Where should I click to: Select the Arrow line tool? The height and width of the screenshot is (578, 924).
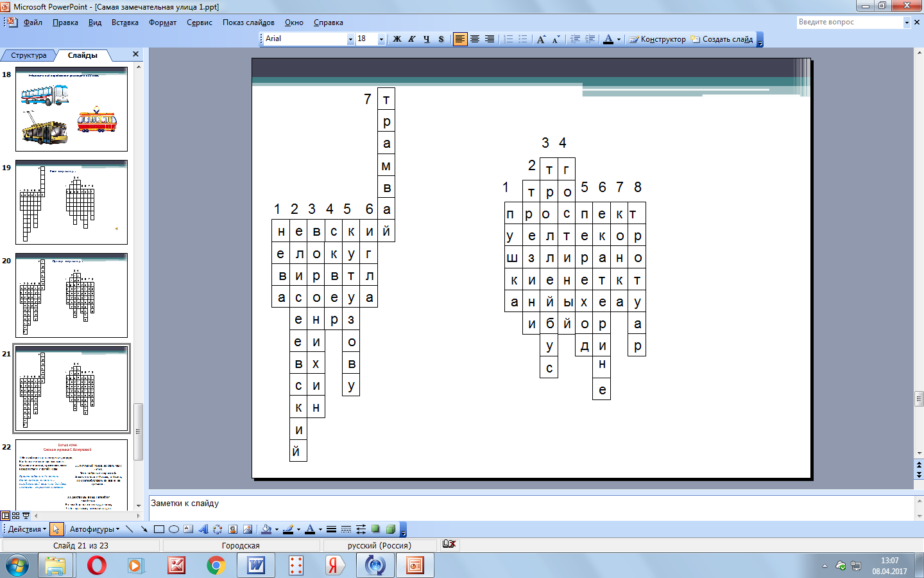pyautogui.click(x=144, y=529)
